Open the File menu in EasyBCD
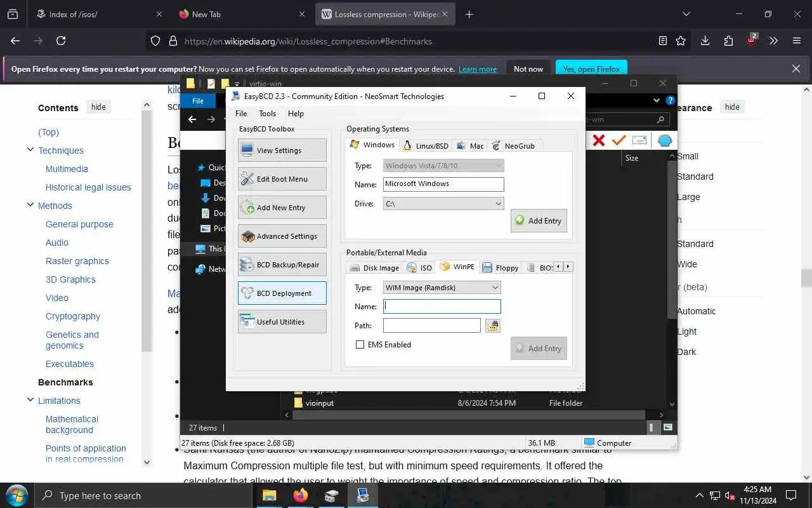This screenshot has width=812, height=508. pos(241,114)
